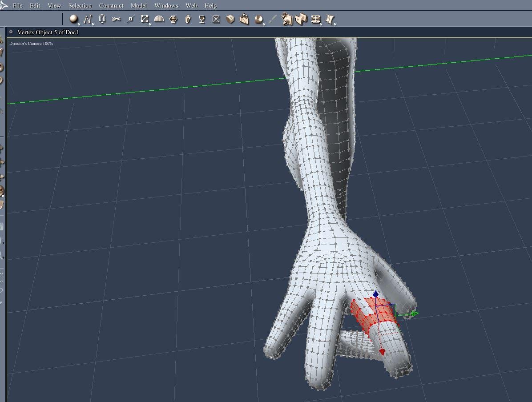Select the cut sphere tool icon
Image resolution: width=532 pixels, height=402 pixels.
[258, 19]
